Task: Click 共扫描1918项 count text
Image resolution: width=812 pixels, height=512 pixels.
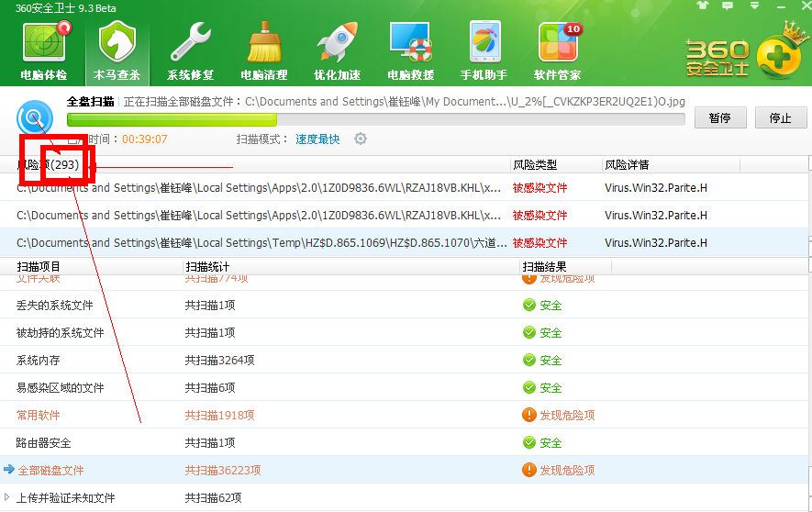Action: coord(219,415)
